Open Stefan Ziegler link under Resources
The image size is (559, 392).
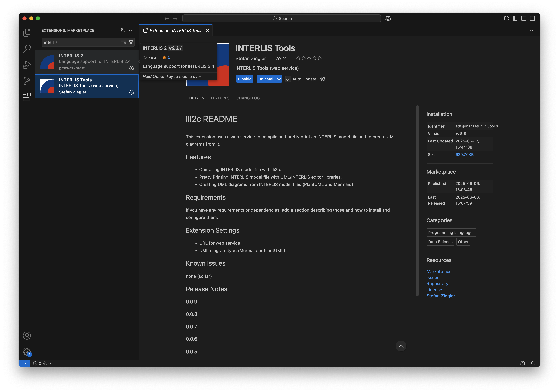(441, 296)
